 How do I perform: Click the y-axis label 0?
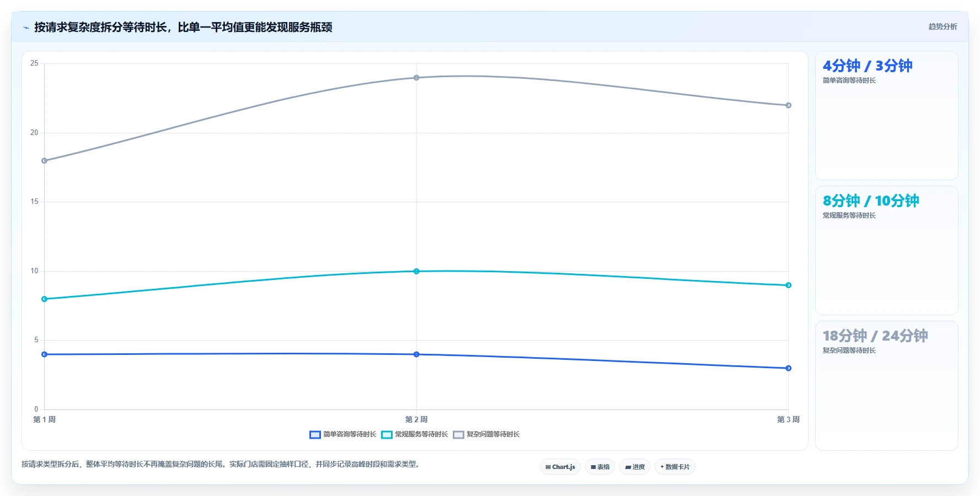[36, 409]
